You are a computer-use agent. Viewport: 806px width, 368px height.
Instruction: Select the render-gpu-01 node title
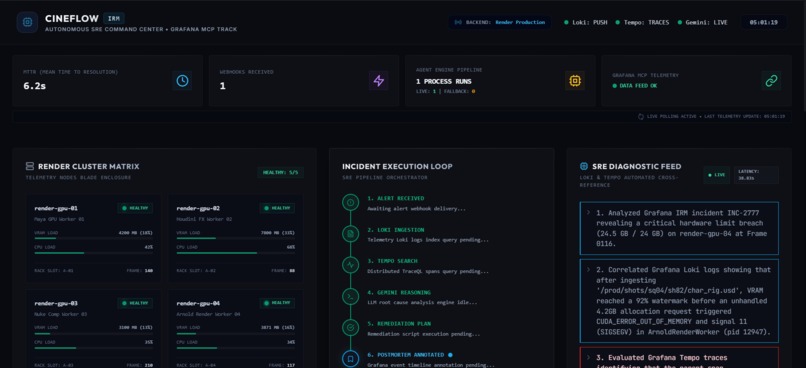point(56,208)
